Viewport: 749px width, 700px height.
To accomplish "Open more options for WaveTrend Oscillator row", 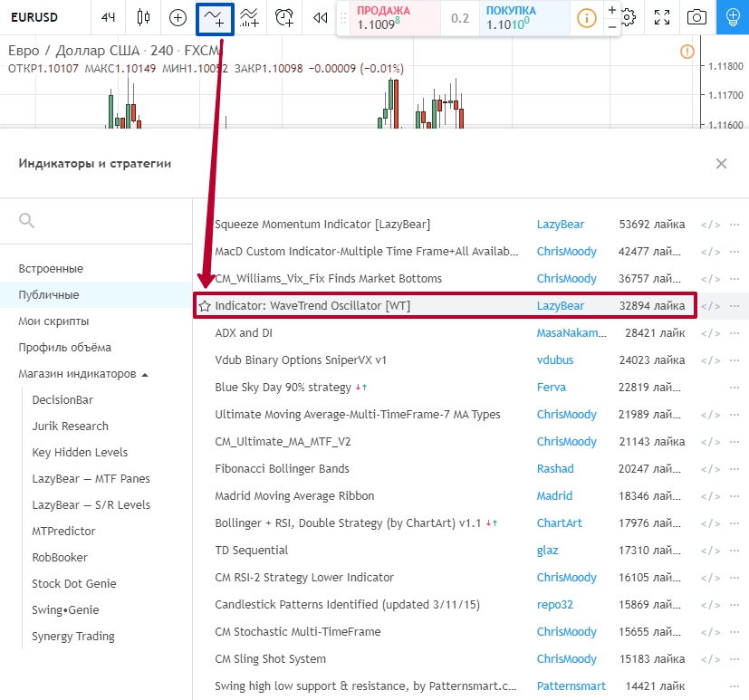I will click(735, 306).
